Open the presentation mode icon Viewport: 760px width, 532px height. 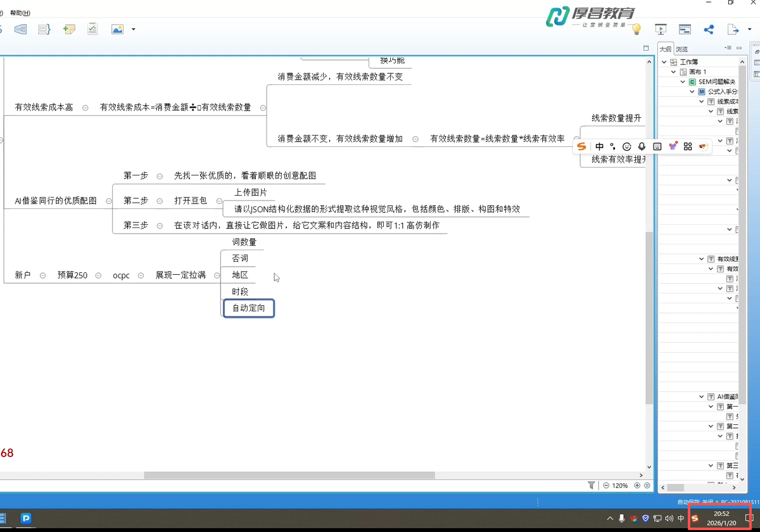pyautogui.click(x=661, y=29)
